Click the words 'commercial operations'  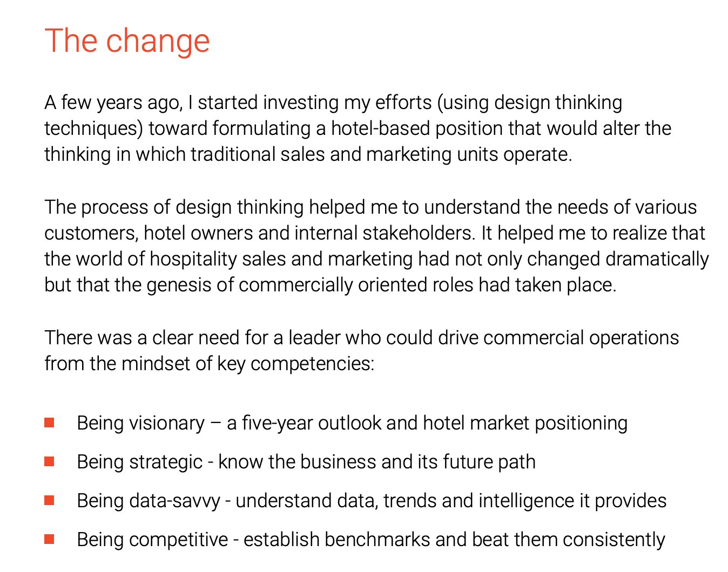(x=581, y=338)
